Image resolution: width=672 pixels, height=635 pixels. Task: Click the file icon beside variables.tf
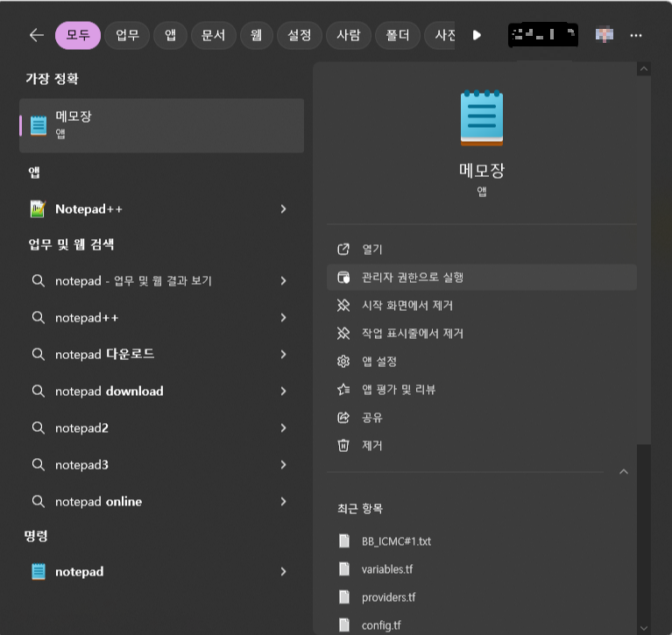click(344, 569)
